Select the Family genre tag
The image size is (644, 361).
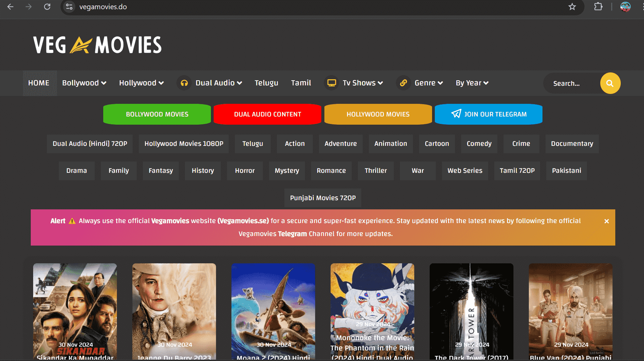(119, 171)
